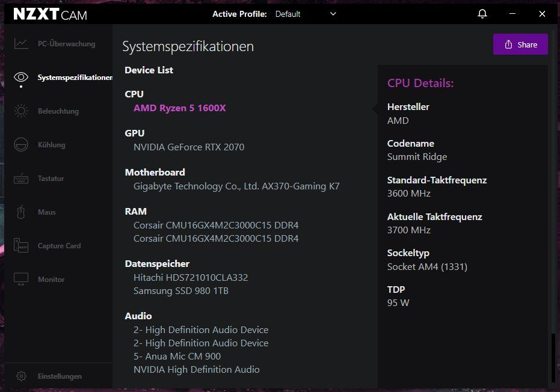Click the Kühlung cooler icon
This screenshot has height=392, width=560.
[21, 144]
